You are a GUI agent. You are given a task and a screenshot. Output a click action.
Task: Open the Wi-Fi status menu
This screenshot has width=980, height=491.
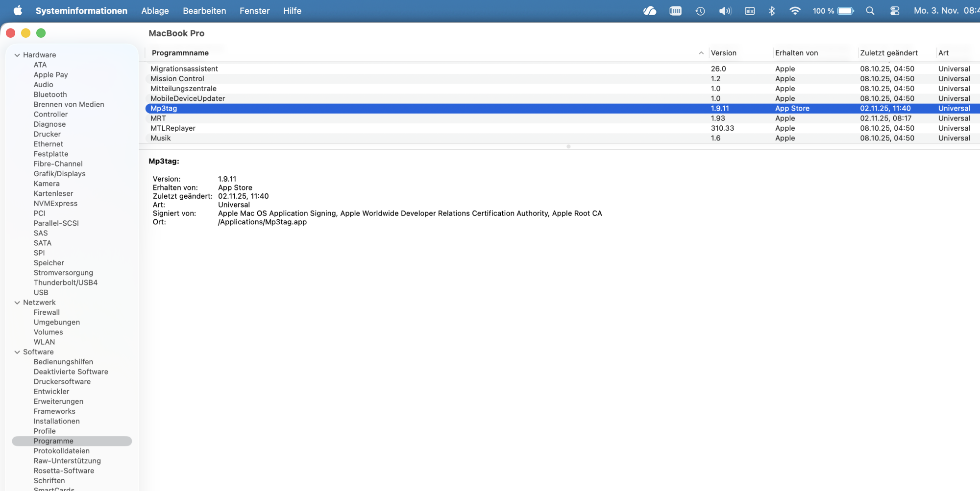[x=795, y=11]
